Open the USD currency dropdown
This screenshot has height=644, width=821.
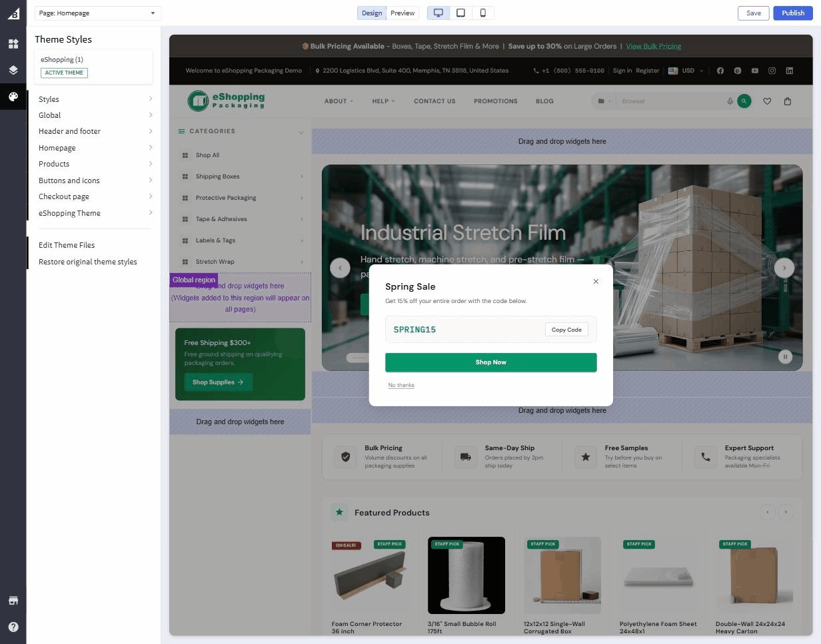point(686,71)
